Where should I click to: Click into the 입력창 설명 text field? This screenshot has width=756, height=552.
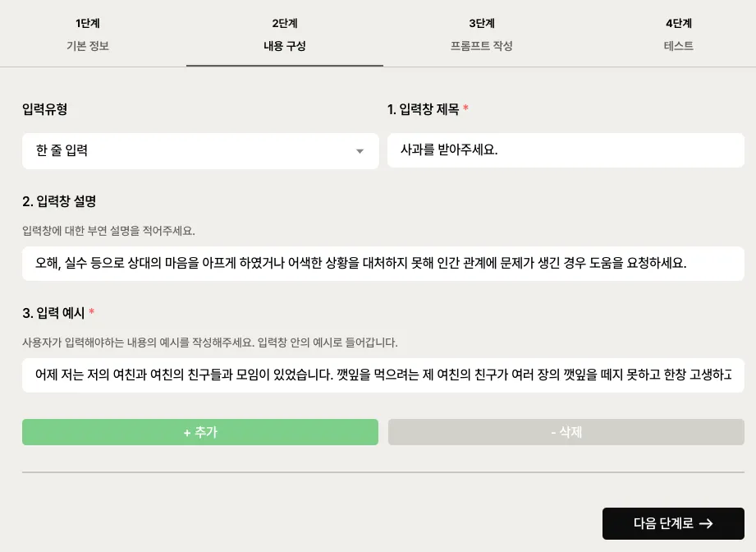383,264
